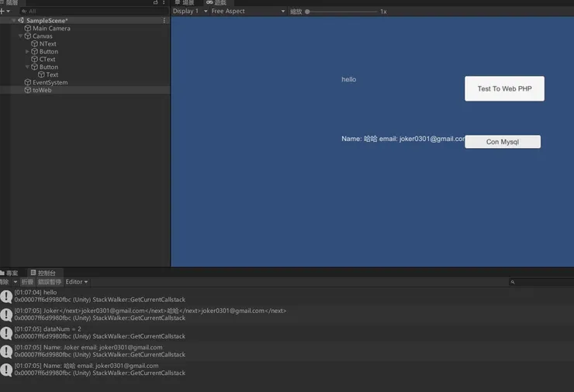Image resolution: width=574 pixels, height=392 pixels.
Task: Open the Editor dropdown in console
Action: [77, 282]
